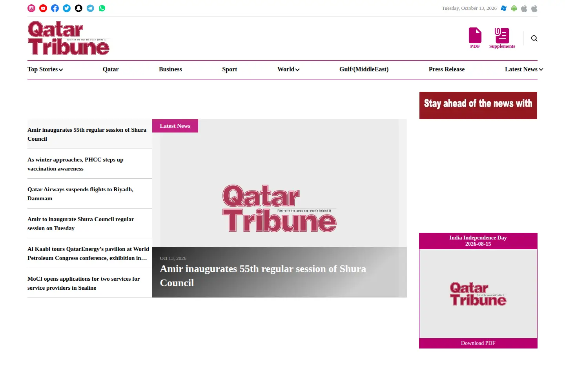
Task: Open the India Independence Day supplement thumbnail
Action: [478, 294]
